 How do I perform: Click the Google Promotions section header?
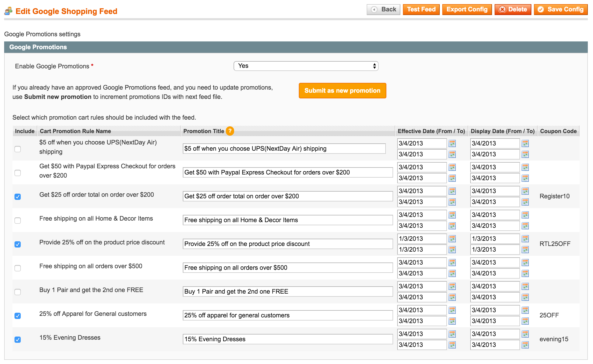point(296,47)
